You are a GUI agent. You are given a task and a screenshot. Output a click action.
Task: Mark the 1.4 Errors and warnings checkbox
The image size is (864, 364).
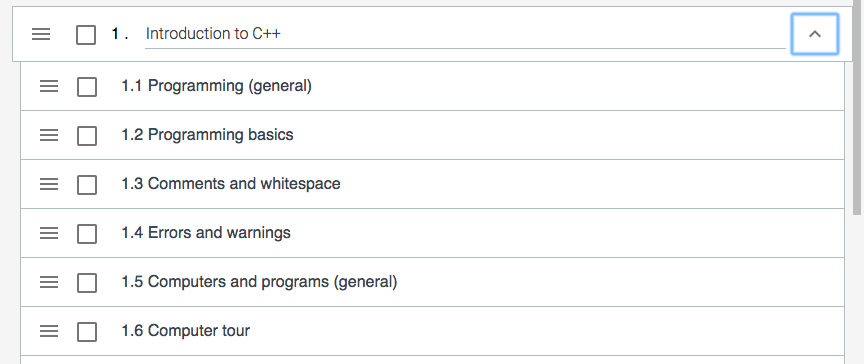point(87,233)
